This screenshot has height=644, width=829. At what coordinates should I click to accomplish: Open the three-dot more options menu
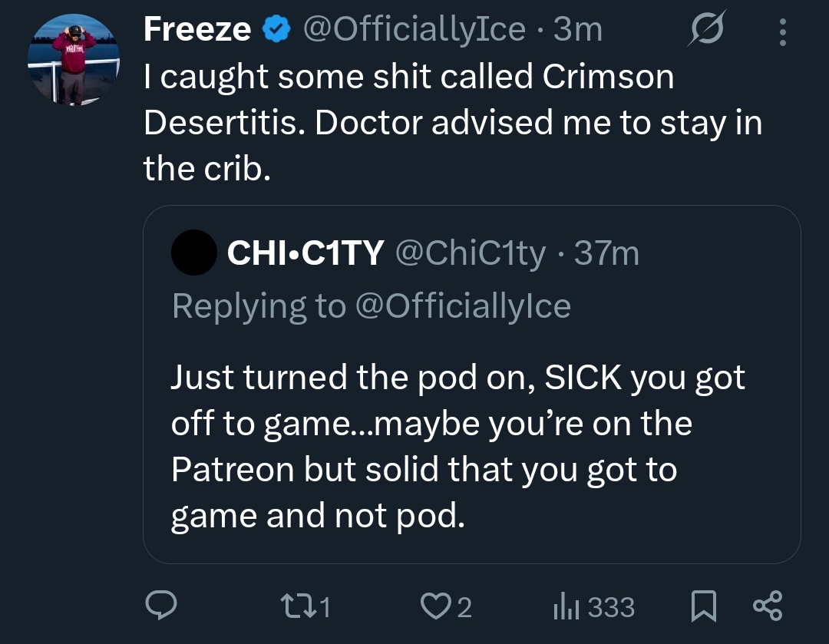(783, 32)
